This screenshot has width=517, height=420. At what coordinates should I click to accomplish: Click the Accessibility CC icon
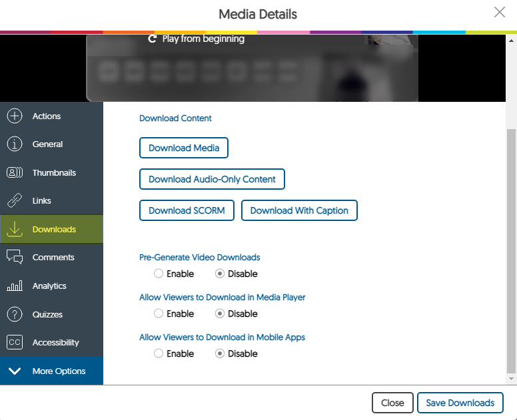coord(15,342)
